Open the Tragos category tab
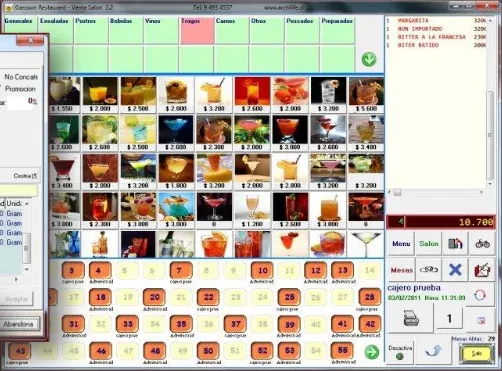The height and width of the screenshot is (371, 502). point(197,30)
